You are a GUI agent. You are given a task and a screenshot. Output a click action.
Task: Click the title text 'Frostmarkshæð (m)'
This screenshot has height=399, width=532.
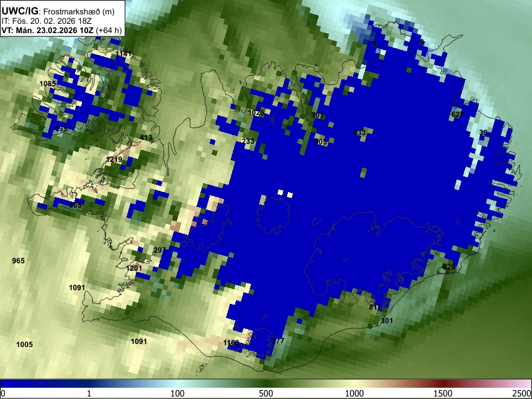(79, 11)
